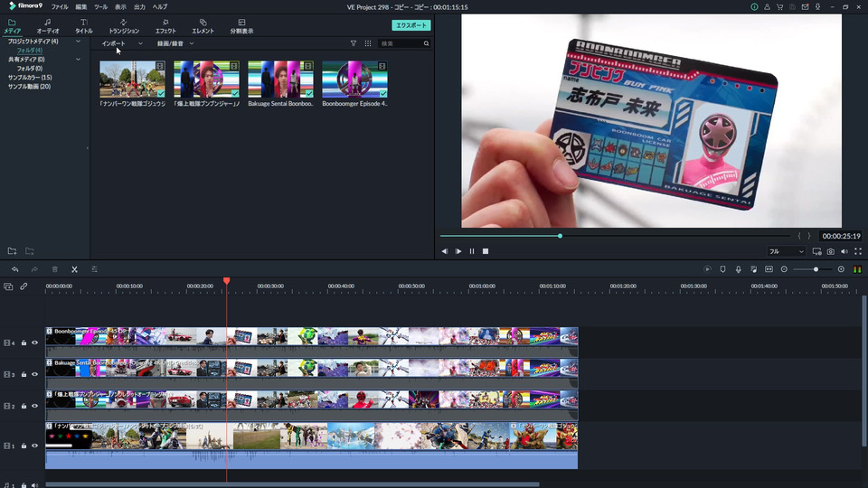Screen dimensions: 868x488
Task: Toggle visibility eye on video track 2
Action: (35, 406)
